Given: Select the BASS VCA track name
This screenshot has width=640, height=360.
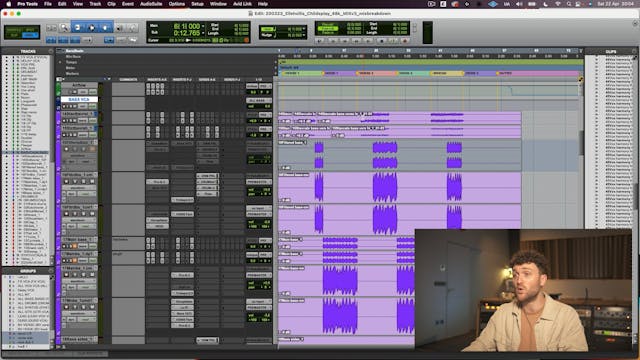Looking at the screenshot, I should click(x=79, y=99).
